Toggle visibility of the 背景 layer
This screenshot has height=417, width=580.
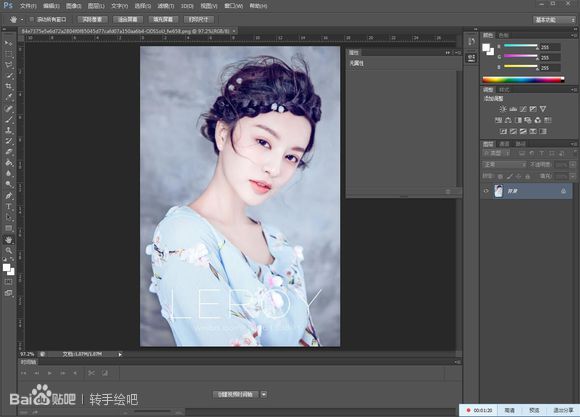(x=486, y=191)
